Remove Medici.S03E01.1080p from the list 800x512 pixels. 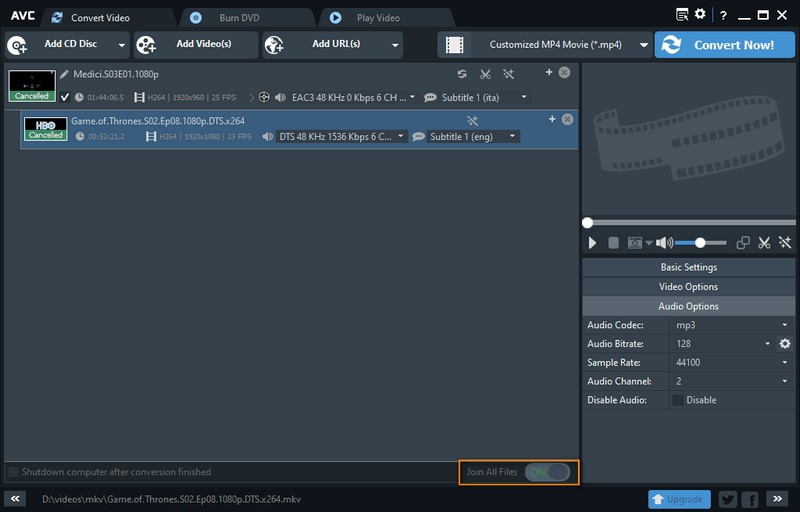click(x=564, y=73)
